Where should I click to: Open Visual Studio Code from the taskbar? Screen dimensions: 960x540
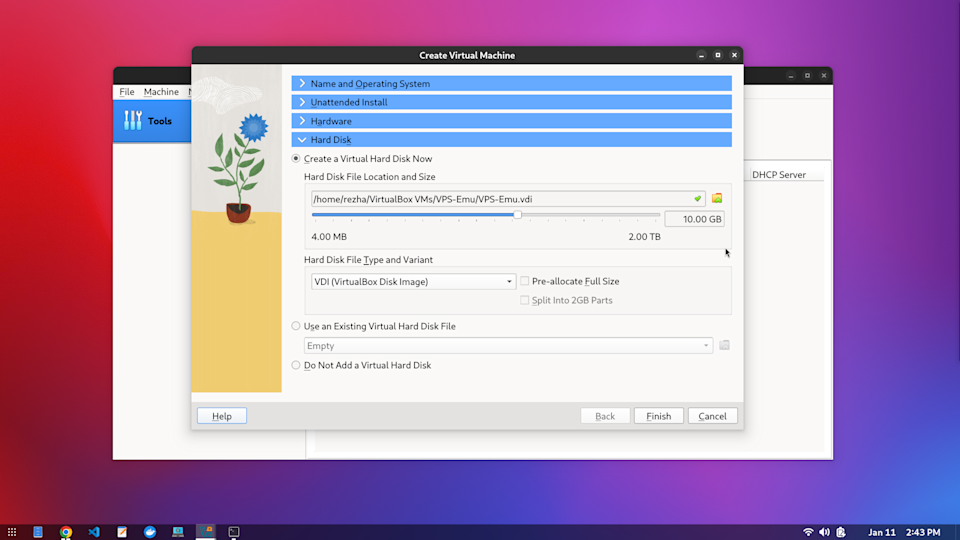(94, 532)
